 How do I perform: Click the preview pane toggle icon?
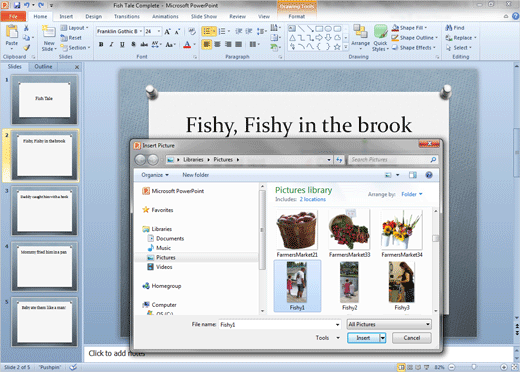pos(413,175)
